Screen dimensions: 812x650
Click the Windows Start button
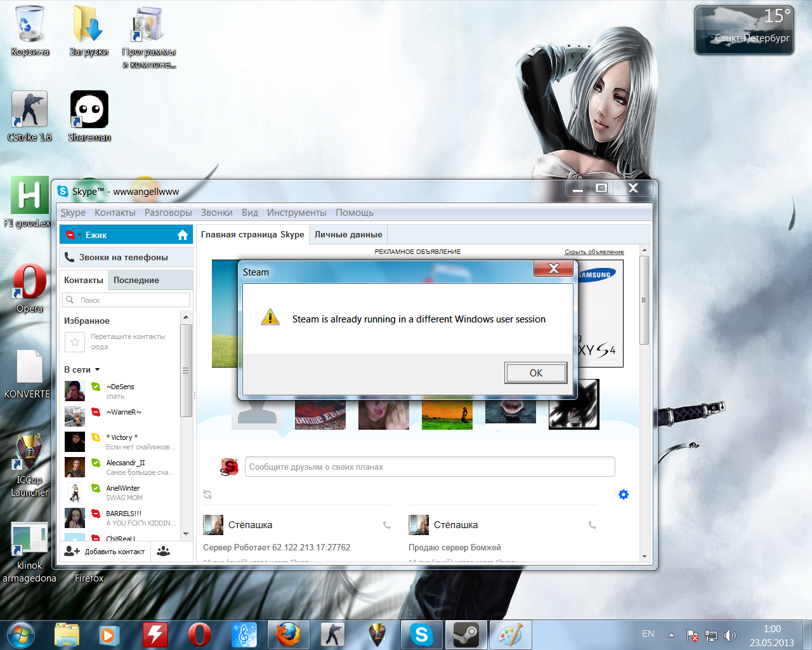click(x=22, y=635)
